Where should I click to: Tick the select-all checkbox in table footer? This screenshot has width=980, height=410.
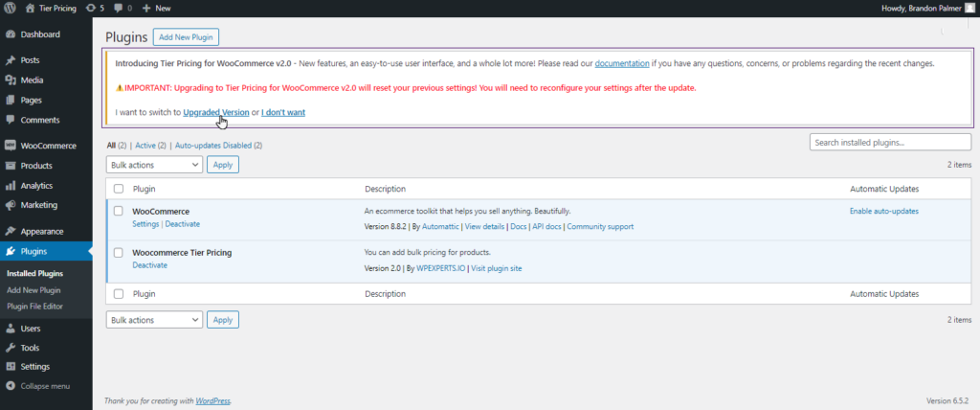click(119, 293)
